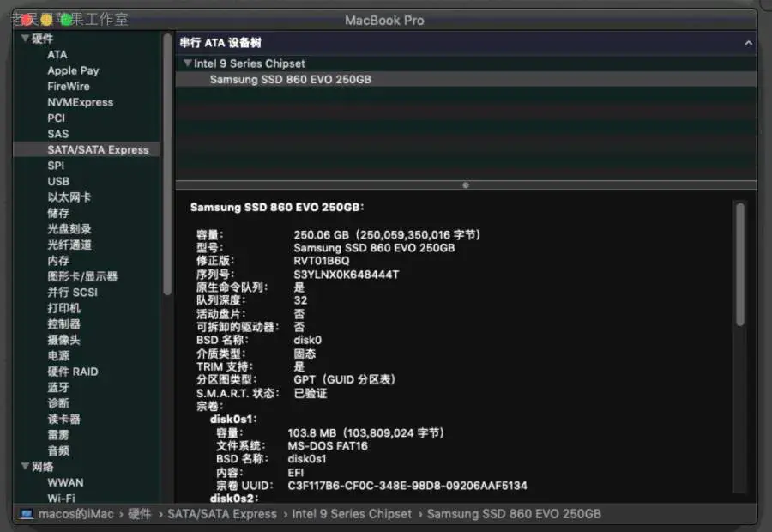Click the BSD name value disk0
Image resolution: width=772 pixels, height=532 pixels.
(x=308, y=340)
